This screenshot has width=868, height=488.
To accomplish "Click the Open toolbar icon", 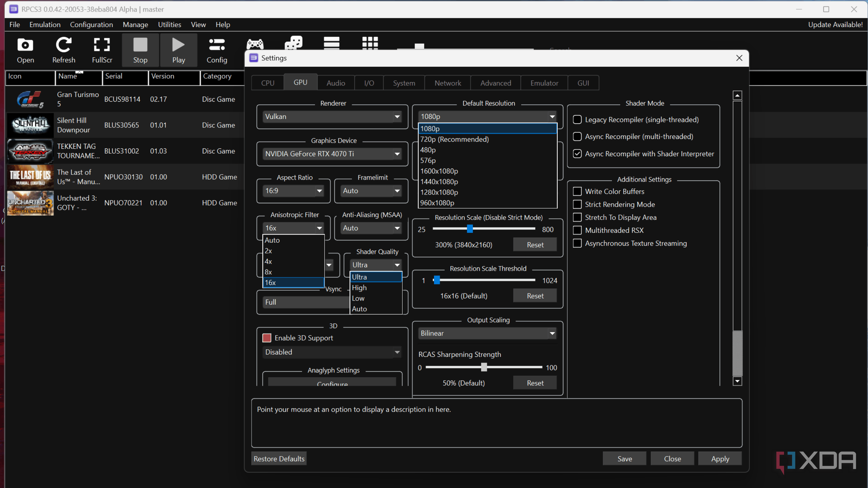I will pyautogui.click(x=25, y=50).
